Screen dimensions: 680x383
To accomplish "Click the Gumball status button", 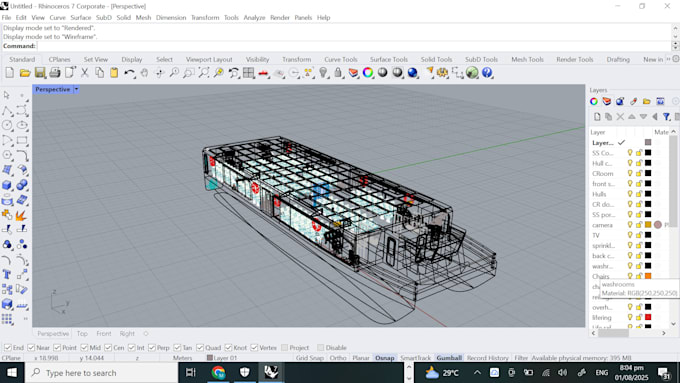I will click(x=449, y=358).
